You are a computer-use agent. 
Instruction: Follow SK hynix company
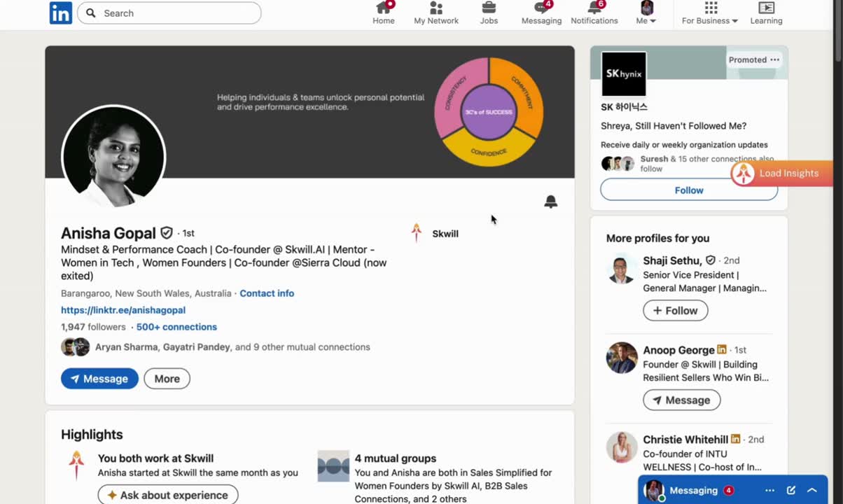689,190
